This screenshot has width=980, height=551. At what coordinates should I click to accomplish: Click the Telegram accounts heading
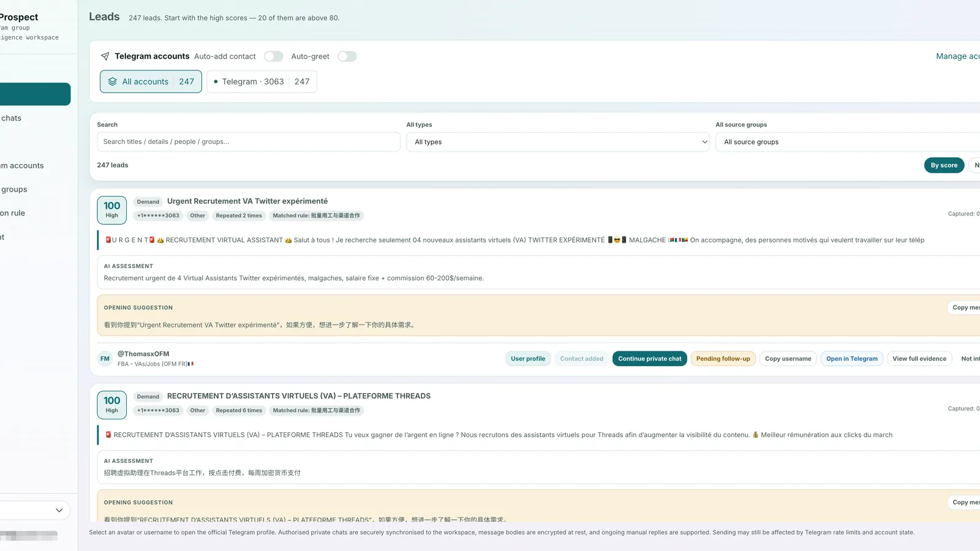pos(152,56)
